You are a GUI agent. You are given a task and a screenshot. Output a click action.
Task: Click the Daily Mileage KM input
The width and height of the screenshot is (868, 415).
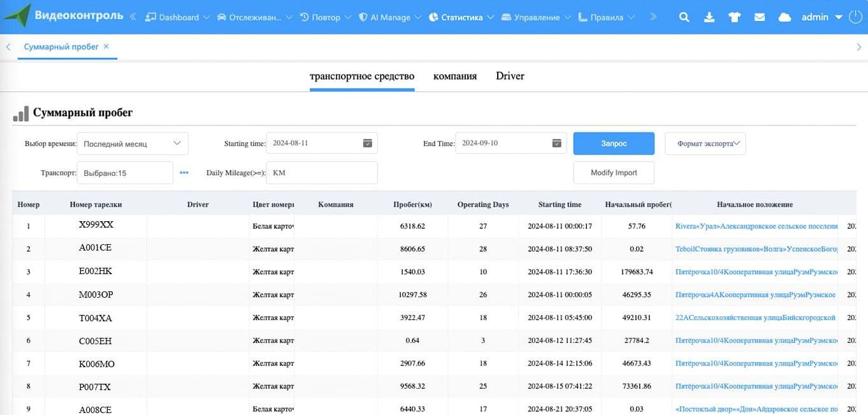click(322, 173)
